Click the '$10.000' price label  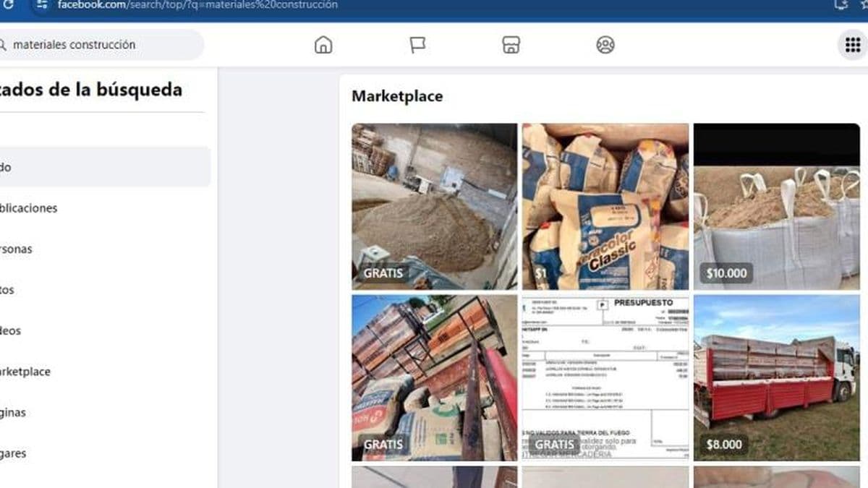coord(726,273)
